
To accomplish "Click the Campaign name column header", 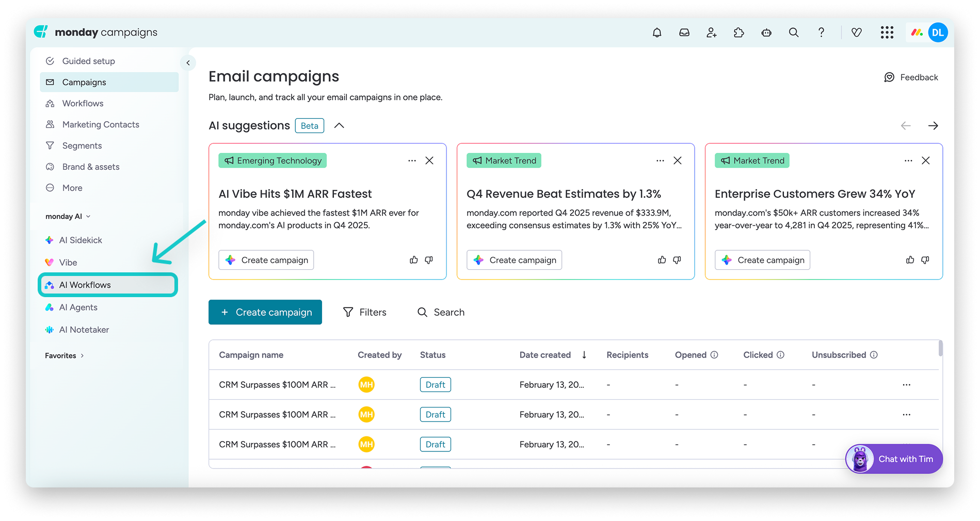I will pyautogui.click(x=251, y=355).
